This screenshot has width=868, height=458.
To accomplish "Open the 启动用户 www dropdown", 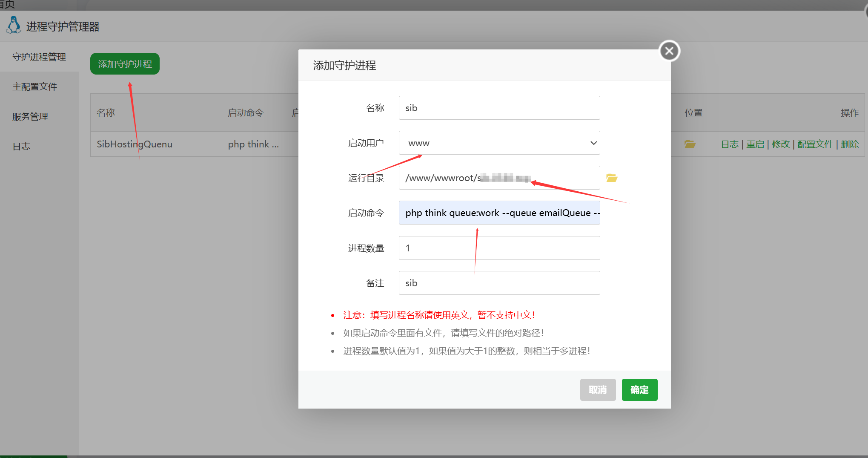I will pyautogui.click(x=499, y=143).
